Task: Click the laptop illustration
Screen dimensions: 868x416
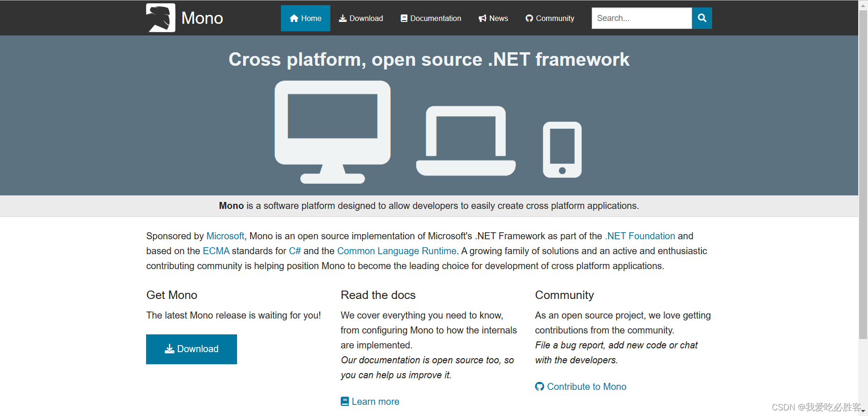Action: [466, 141]
